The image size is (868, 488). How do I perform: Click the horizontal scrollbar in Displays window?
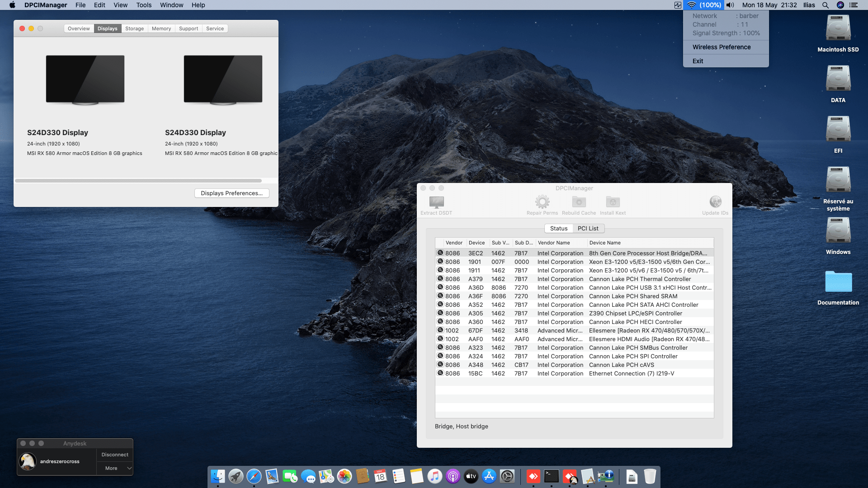coord(138,181)
